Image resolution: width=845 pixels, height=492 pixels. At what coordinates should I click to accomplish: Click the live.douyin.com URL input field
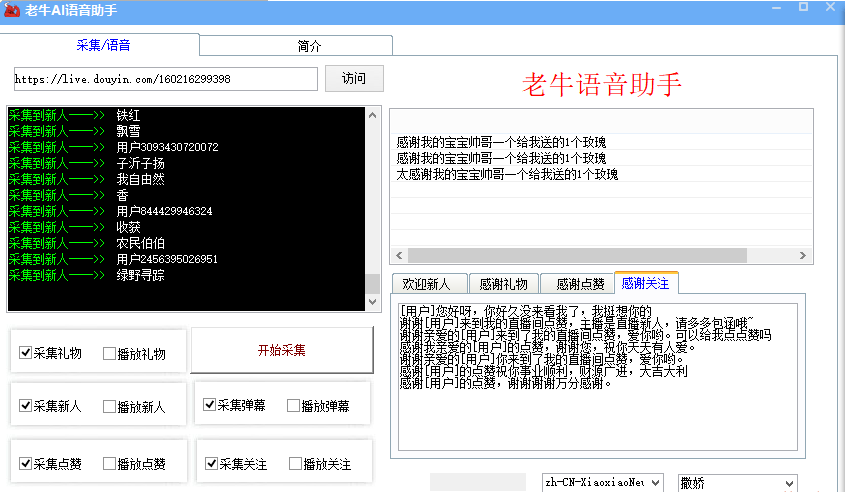click(165, 79)
